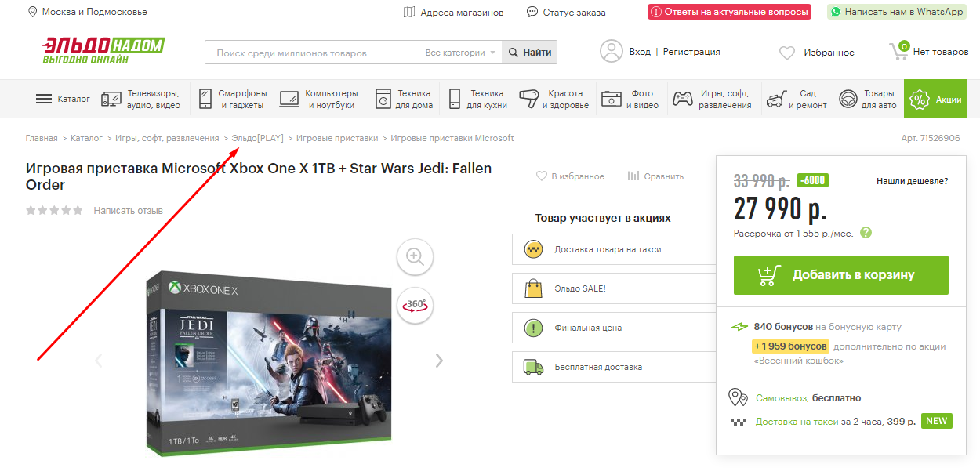Open Сад и ремонт category
Viewport: 980px width, 475px height.
(797, 99)
